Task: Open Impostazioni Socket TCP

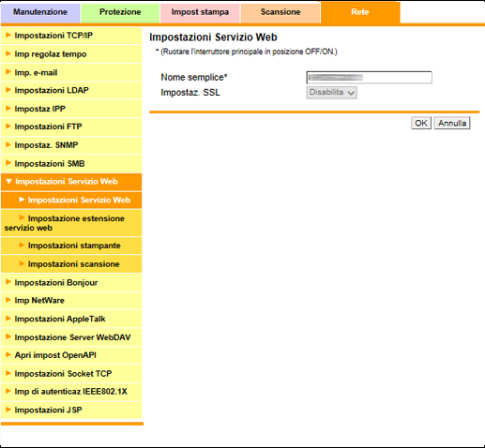Action: coord(71,374)
